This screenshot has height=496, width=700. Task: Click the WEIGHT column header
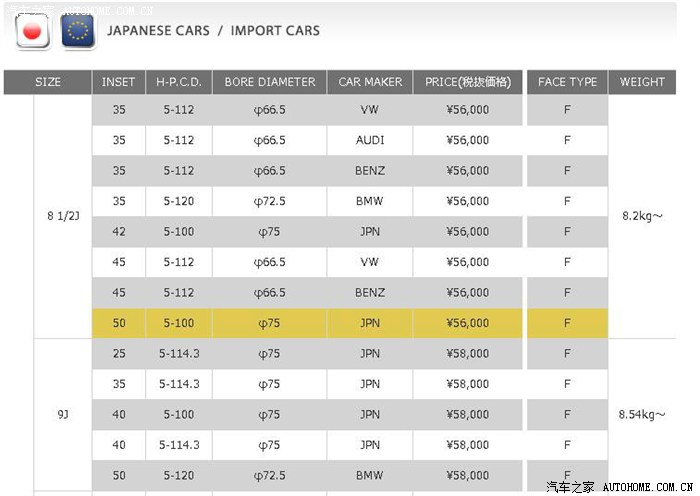pyautogui.click(x=641, y=82)
